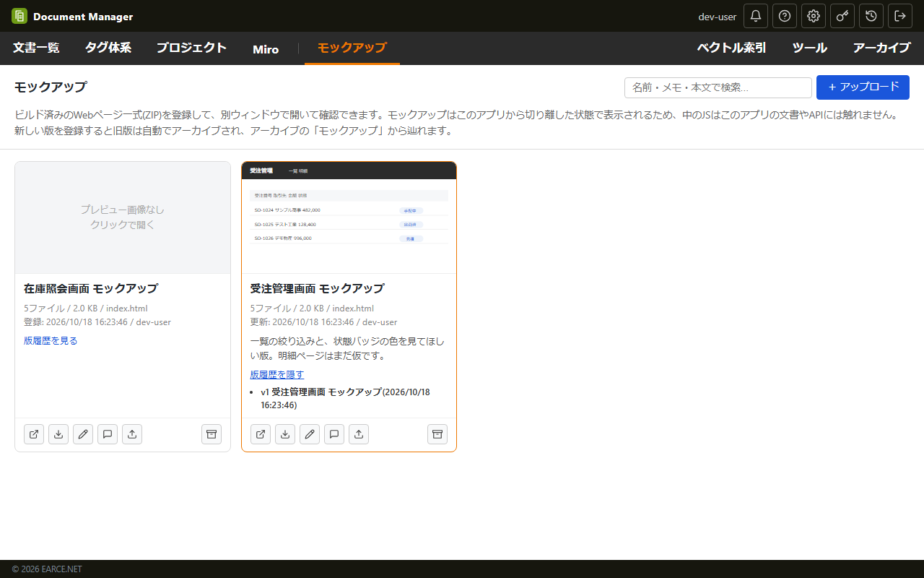Click the v1 受注管理画面 モックアップ history entry
924x578 pixels.
(345, 398)
